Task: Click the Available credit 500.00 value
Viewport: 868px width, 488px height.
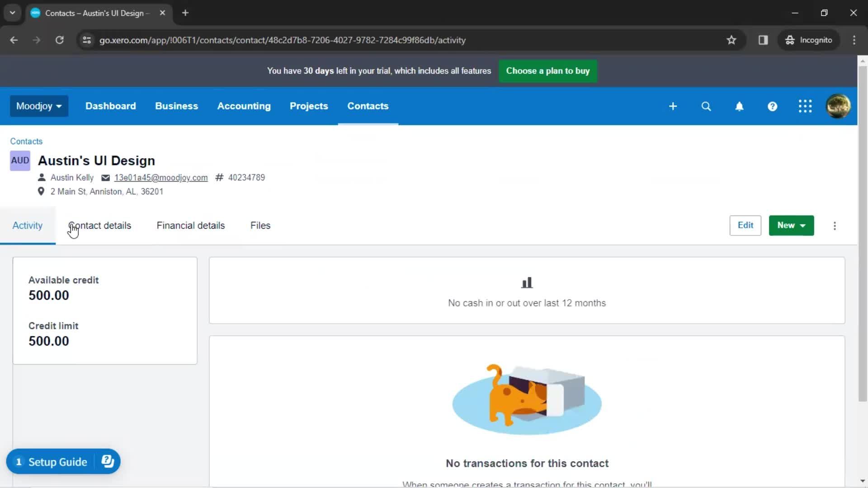Action: click(x=49, y=296)
